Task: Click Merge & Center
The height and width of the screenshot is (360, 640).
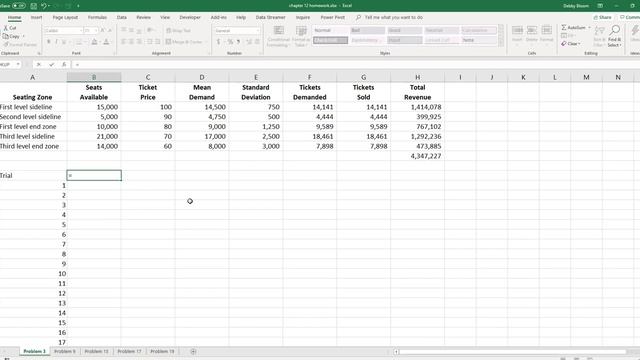Action: coord(184,42)
